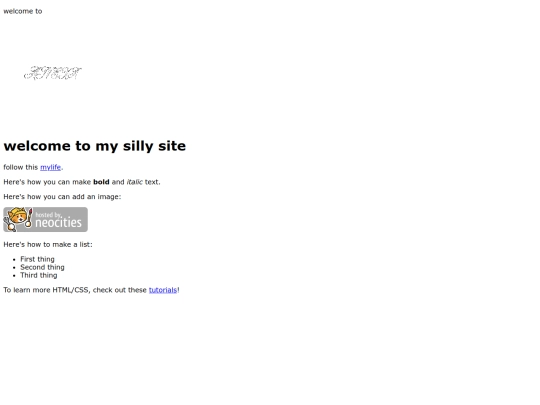Click the cat mascot in the Neocities badge
The height and width of the screenshot is (405, 540).
coord(16,219)
